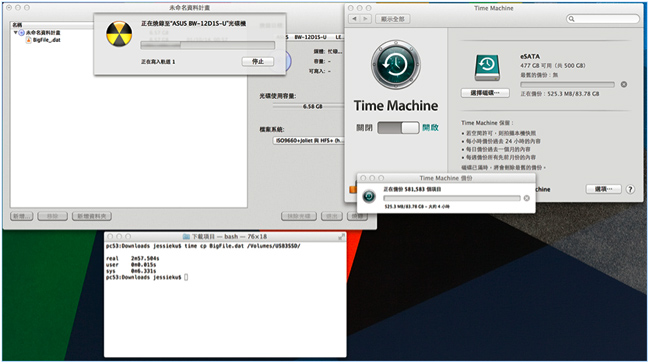Click the disc icon beside 未命名資料計畫
The width and height of the screenshot is (650, 364).
pyautogui.click(x=22, y=32)
